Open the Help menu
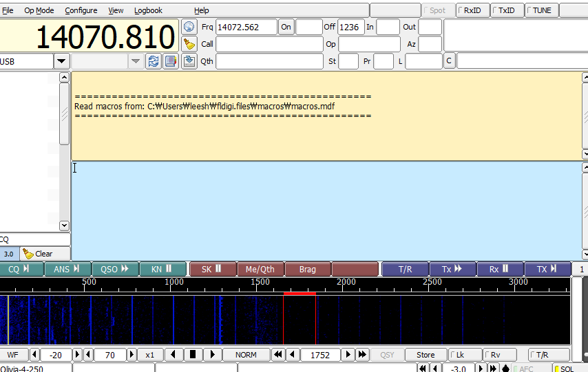 tap(201, 10)
